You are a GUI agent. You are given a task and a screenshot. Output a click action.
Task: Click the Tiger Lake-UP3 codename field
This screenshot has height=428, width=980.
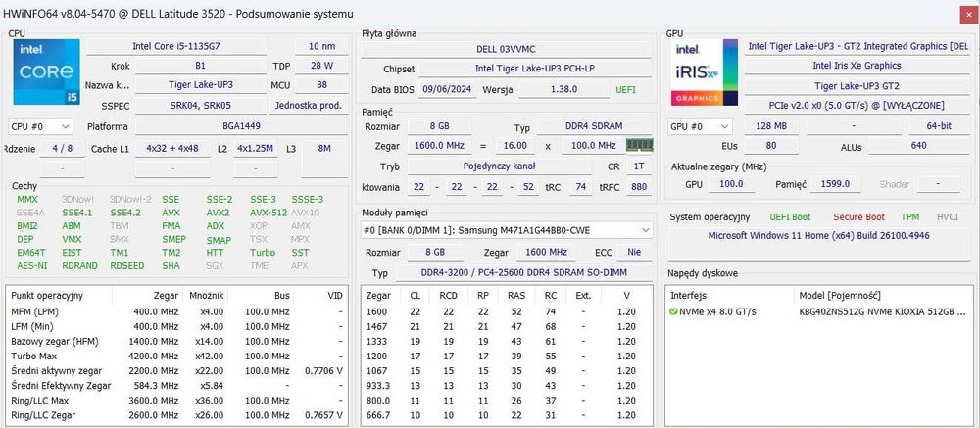click(201, 84)
